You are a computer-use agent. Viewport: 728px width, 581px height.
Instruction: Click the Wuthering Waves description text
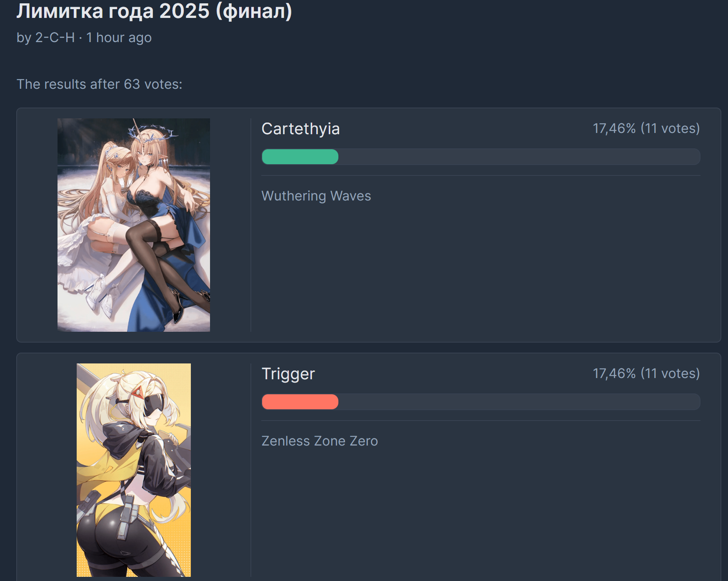coord(316,196)
